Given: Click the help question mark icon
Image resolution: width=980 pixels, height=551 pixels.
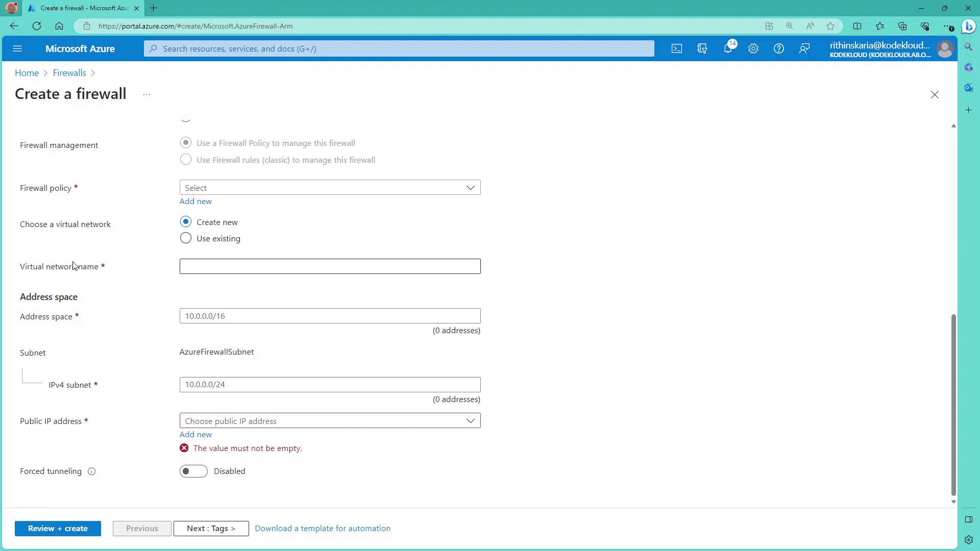Looking at the screenshot, I should [778, 49].
